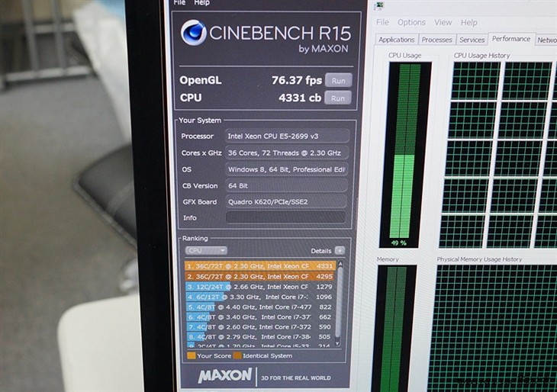Click the Memory usage gauge
The height and width of the screenshot is (392, 557).
(393, 329)
